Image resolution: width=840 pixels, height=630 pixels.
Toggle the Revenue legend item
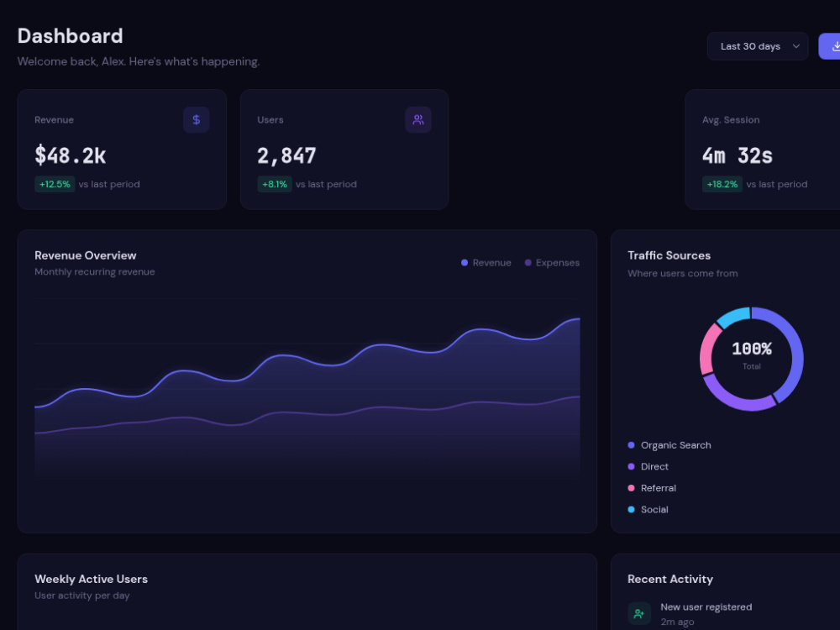486,262
